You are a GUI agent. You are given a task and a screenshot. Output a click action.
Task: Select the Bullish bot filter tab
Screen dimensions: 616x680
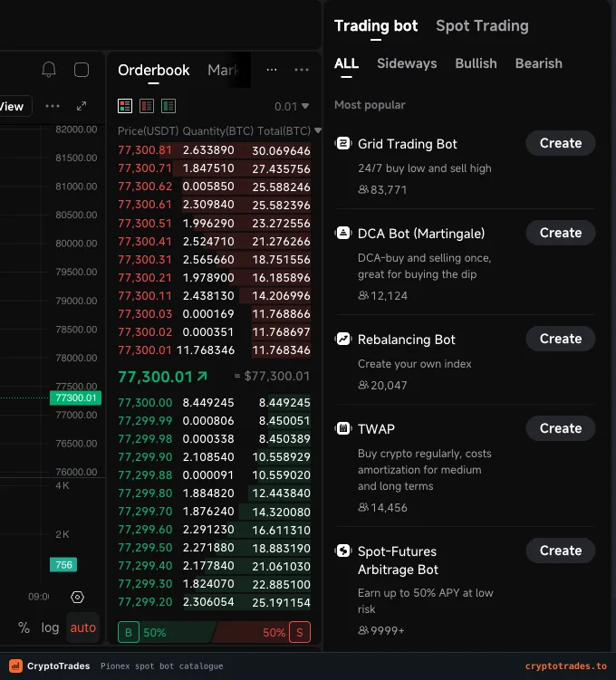click(476, 63)
